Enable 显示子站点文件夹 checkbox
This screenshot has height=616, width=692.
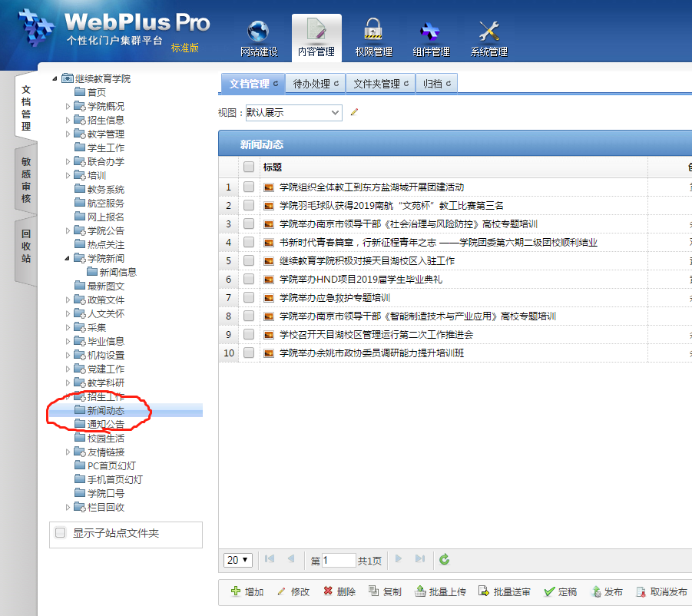[61, 533]
